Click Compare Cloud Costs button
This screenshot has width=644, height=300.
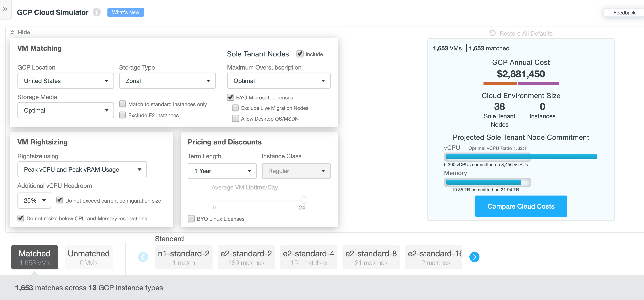point(521,206)
